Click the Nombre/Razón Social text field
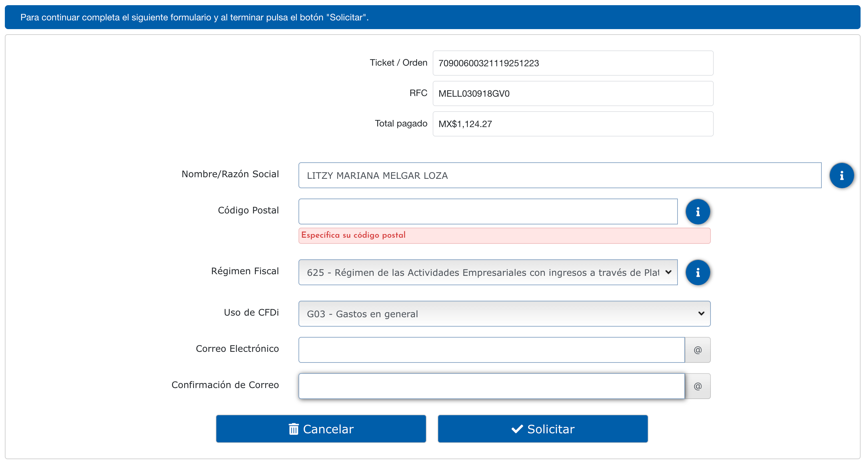 pyautogui.click(x=559, y=175)
